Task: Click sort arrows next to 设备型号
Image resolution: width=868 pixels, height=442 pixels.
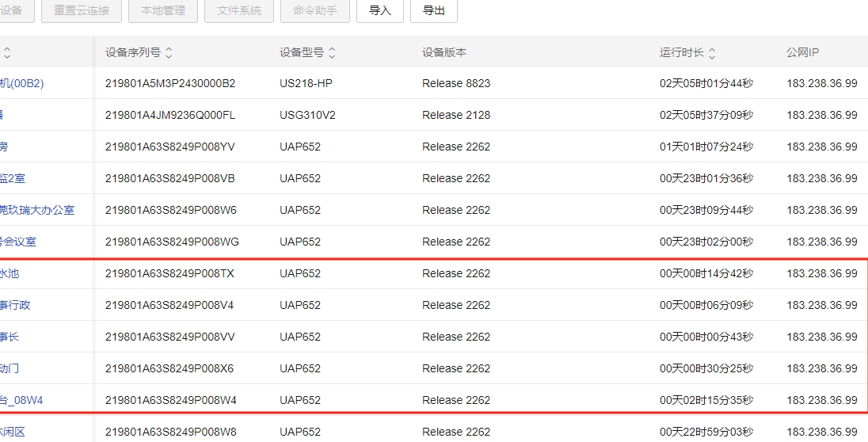Action: 332,53
